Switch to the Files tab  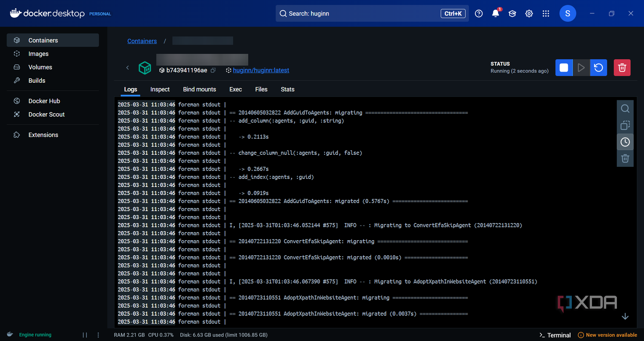click(261, 89)
